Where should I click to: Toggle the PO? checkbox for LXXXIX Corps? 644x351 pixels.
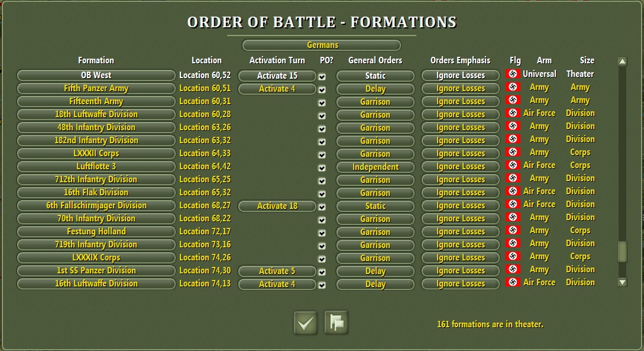322,259
